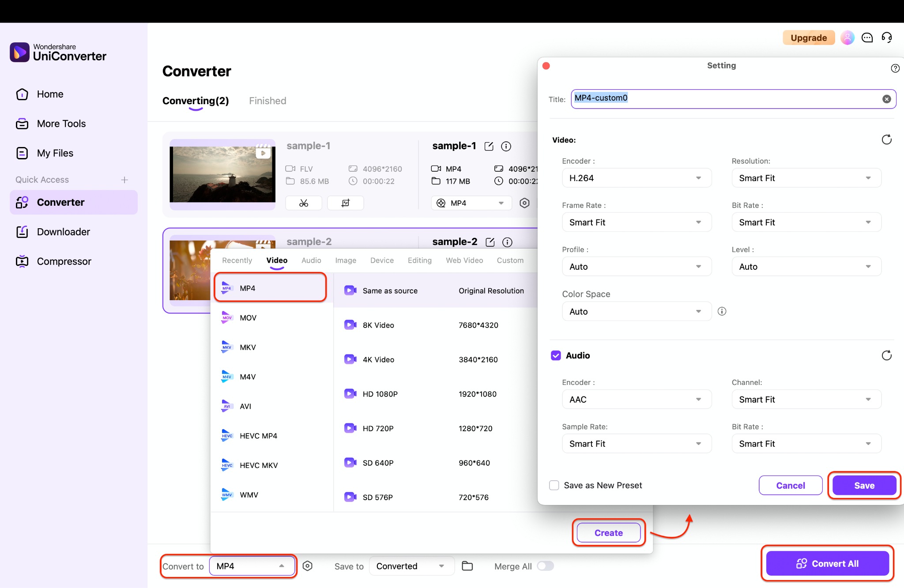This screenshot has width=904, height=588.
Task: Uncheck the Audio checkbox
Action: [556, 356]
